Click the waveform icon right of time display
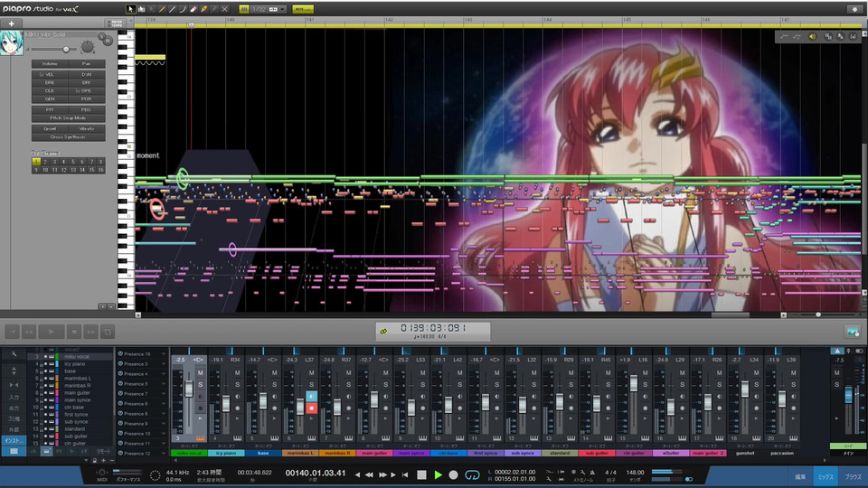Screen dimensions: 868x488 click(x=853, y=332)
